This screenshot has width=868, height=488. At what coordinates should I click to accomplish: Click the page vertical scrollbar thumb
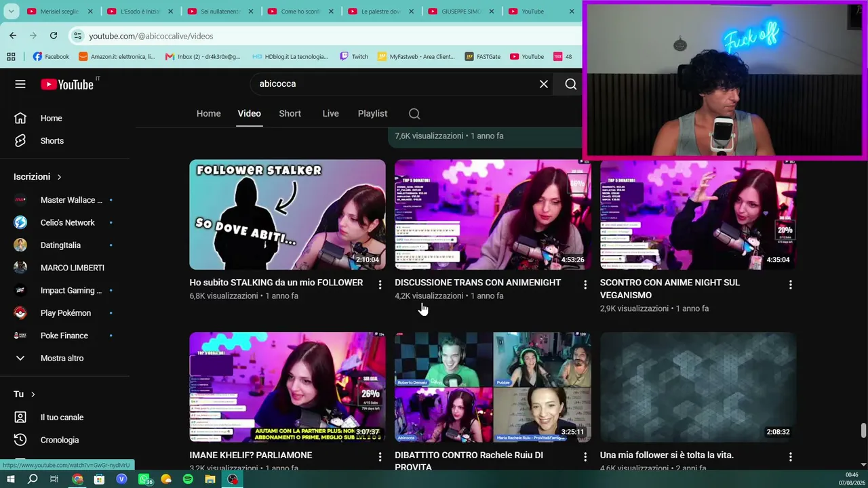[x=863, y=431]
